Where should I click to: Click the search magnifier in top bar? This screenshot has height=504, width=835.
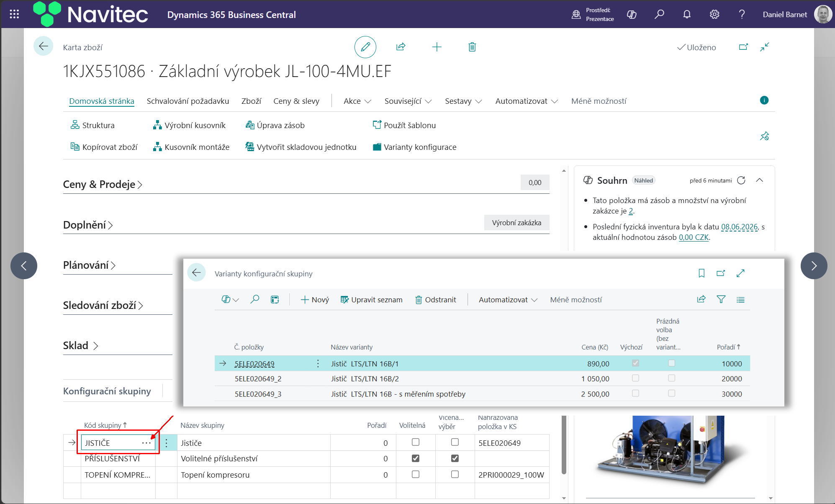click(x=659, y=15)
